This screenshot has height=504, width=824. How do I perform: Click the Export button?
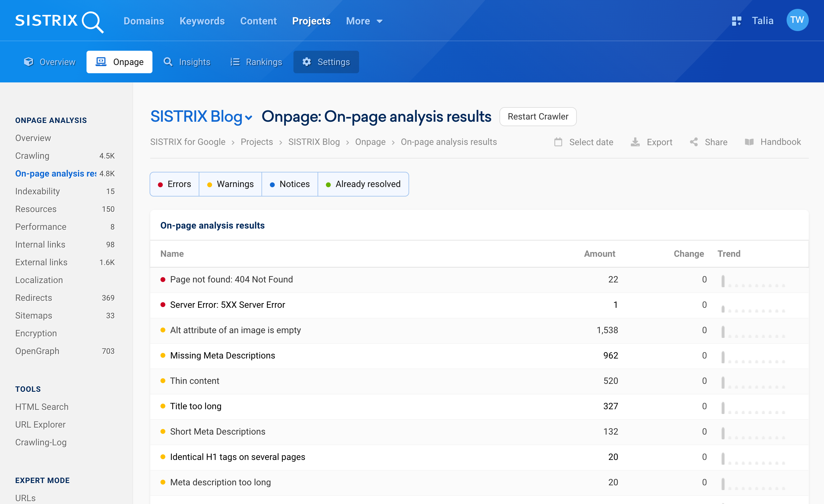tap(651, 142)
